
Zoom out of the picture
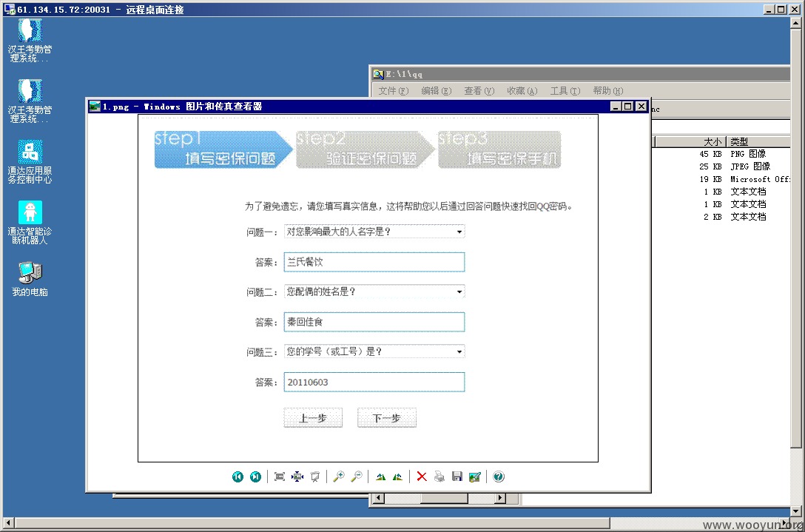[x=357, y=477]
